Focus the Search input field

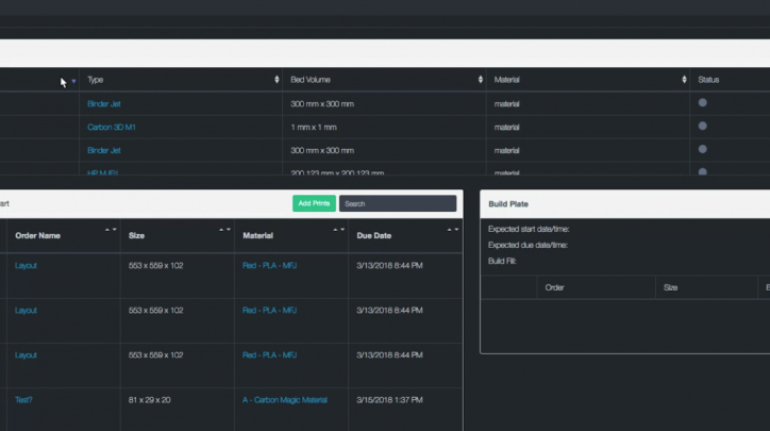pos(397,204)
